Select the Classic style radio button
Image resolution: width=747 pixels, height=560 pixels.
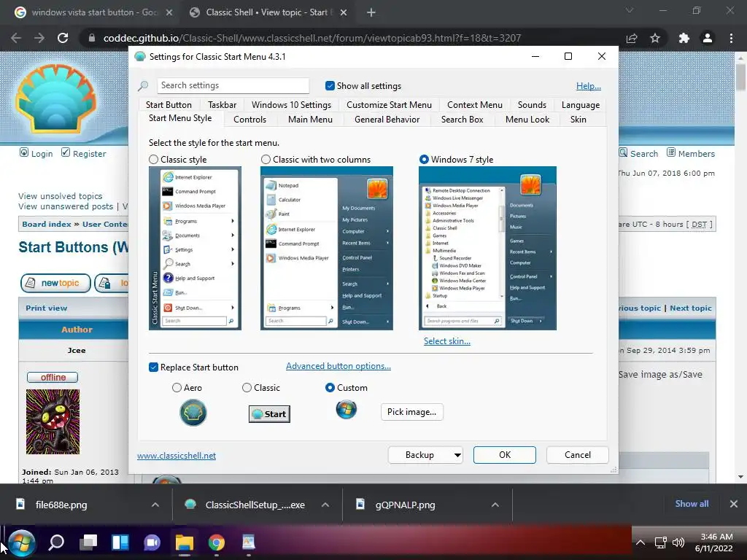(x=153, y=160)
